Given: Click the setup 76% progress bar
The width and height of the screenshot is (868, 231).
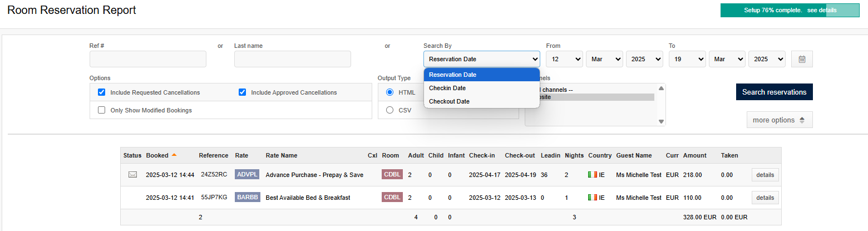Looking at the screenshot, I should click(790, 10).
